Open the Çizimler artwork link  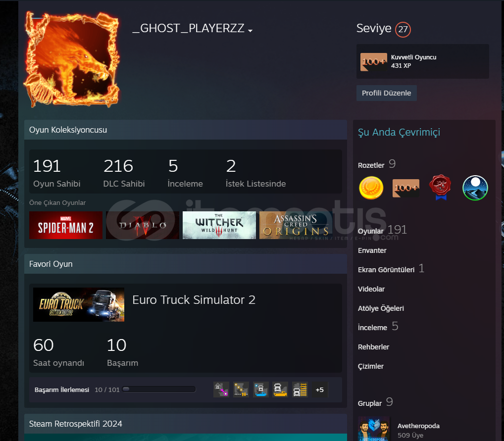point(371,366)
